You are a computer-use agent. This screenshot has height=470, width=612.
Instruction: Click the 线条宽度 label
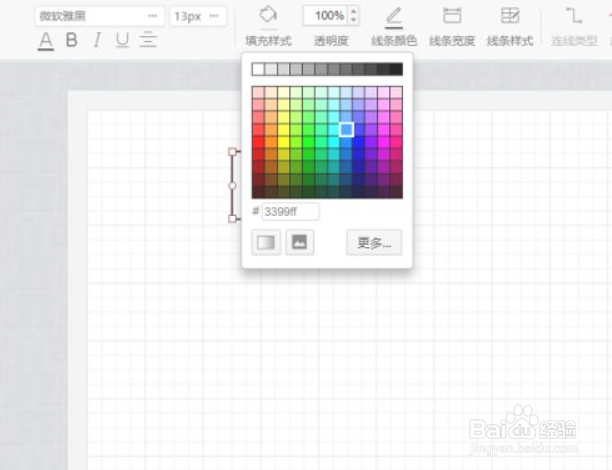pyautogui.click(x=452, y=41)
